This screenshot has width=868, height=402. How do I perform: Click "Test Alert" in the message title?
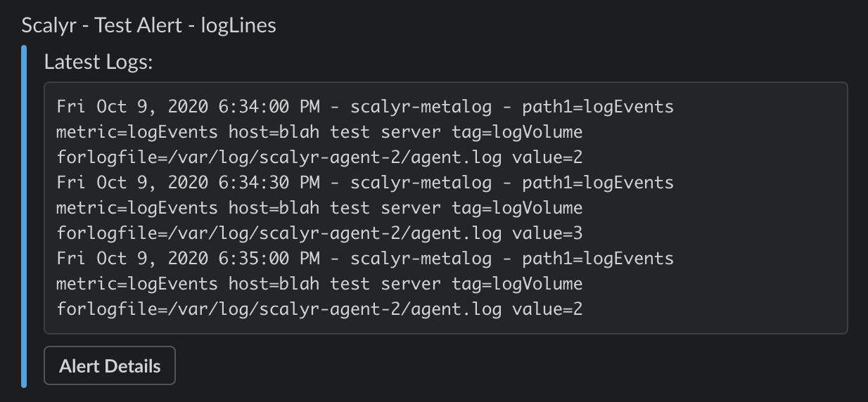click(x=137, y=25)
